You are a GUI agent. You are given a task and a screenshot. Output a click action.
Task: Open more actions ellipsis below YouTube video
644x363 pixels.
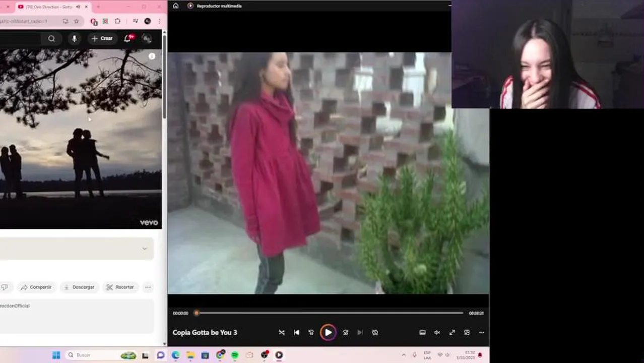[148, 287]
